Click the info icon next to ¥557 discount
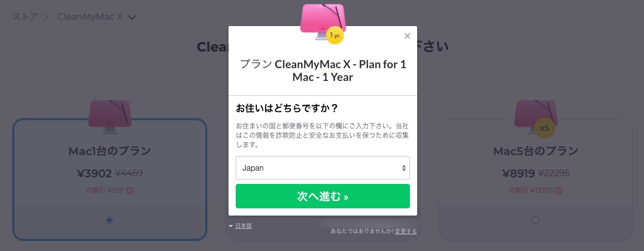 pos(130,190)
